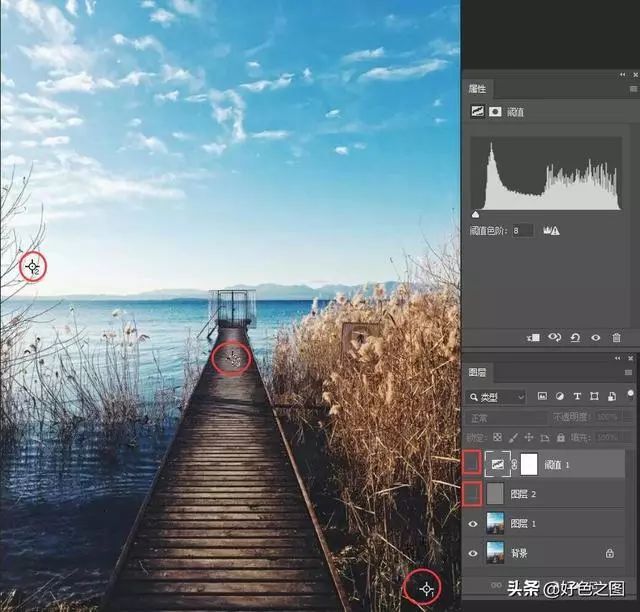This screenshot has width=640, height=612.
Task: Select the 图层 panel tab
Action: (478, 373)
